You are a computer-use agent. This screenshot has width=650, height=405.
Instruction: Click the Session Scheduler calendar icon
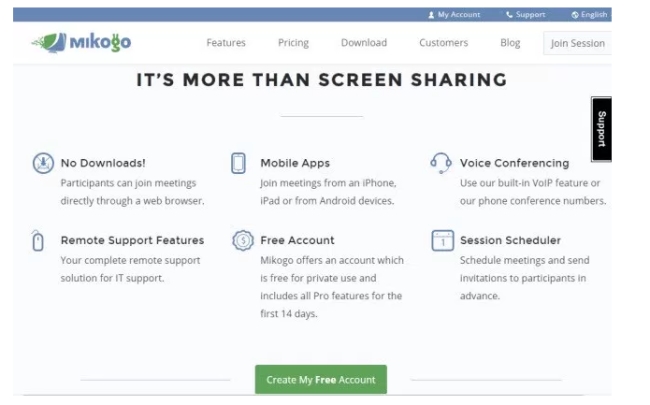point(441,241)
